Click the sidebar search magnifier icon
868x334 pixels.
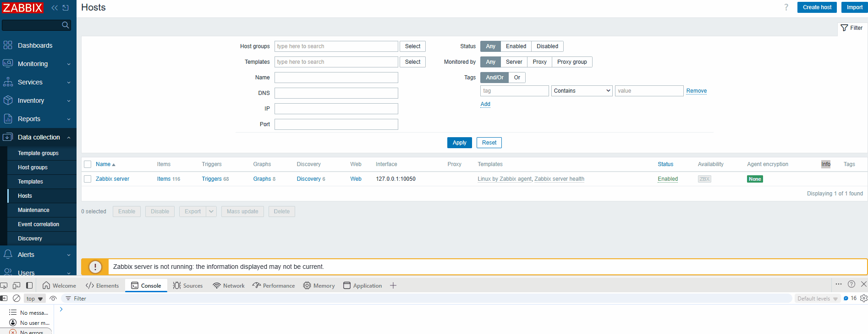[66, 25]
